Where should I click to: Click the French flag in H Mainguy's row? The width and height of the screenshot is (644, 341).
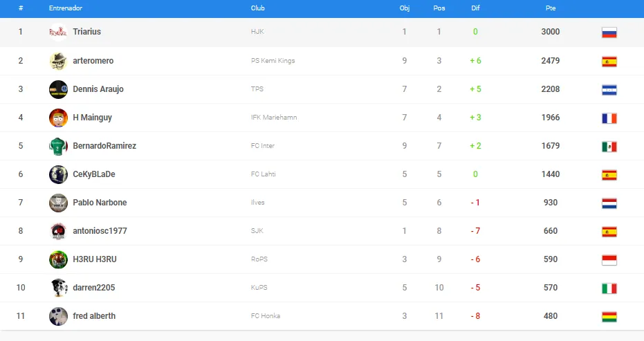[x=609, y=118]
